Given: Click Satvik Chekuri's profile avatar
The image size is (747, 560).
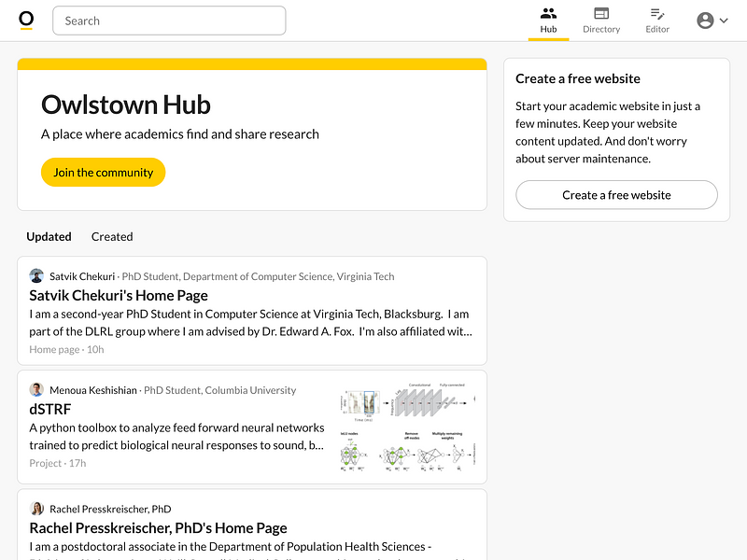Looking at the screenshot, I should [36, 275].
